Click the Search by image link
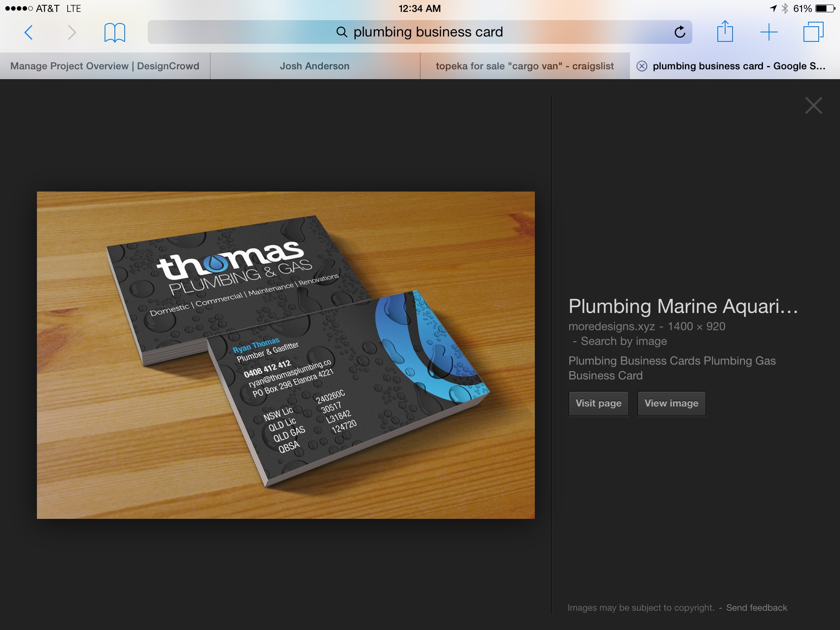 [x=623, y=341]
